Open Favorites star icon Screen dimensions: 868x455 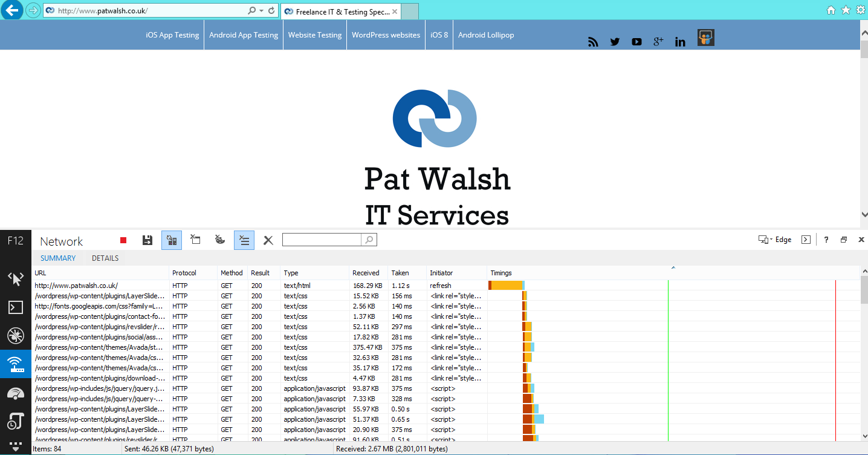[846, 10]
